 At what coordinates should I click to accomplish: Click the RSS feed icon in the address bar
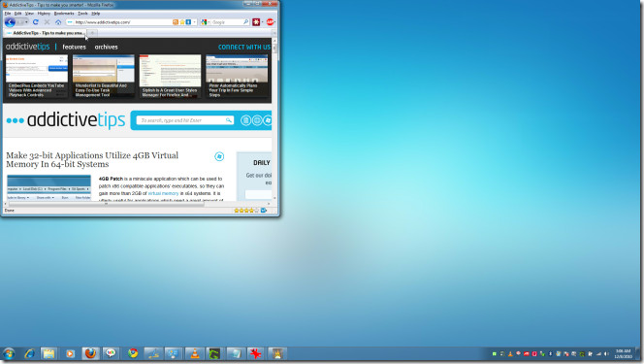click(x=176, y=22)
